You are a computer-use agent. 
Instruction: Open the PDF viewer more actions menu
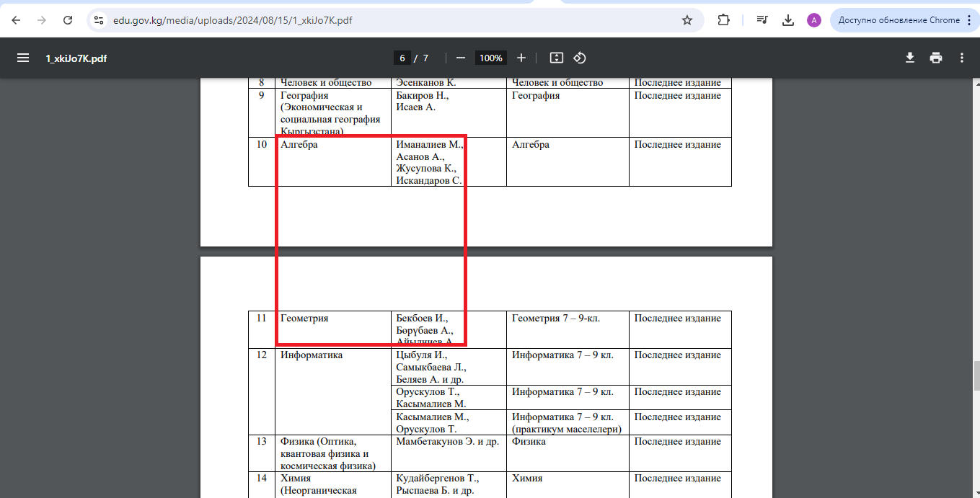click(x=962, y=58)
